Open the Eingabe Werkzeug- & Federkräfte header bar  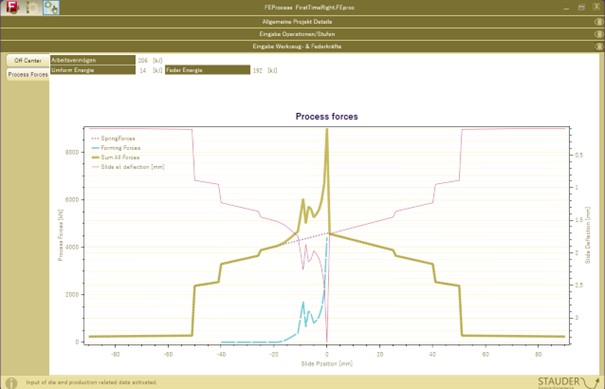(x=302, y=46)
